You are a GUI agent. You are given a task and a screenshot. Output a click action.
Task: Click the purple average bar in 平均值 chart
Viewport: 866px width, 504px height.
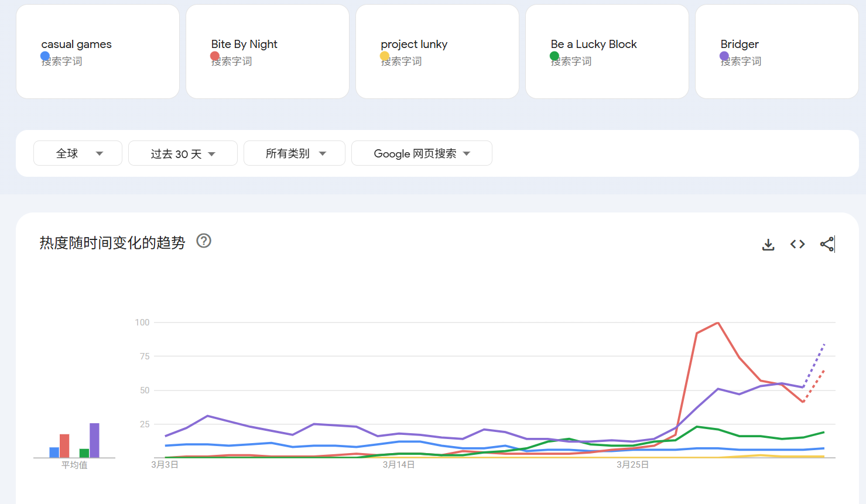click(94, 440)
